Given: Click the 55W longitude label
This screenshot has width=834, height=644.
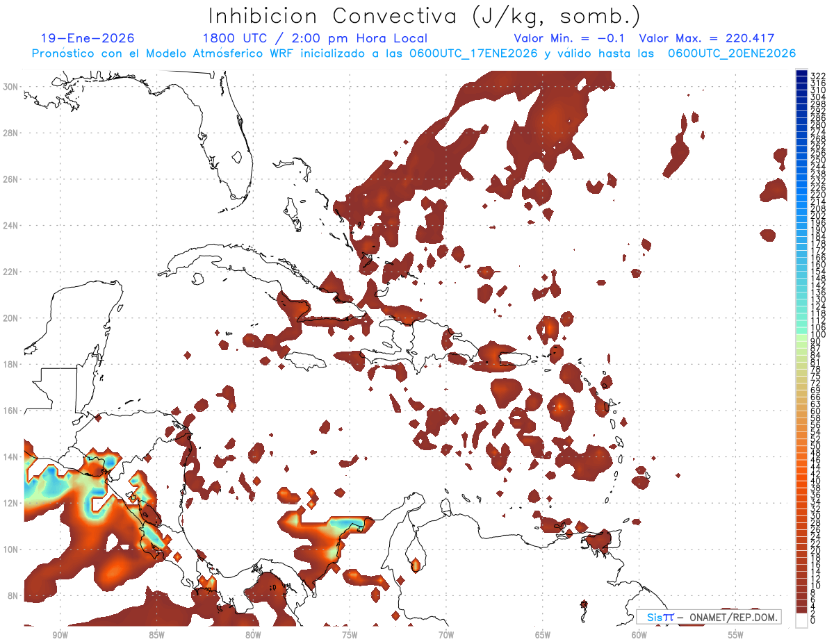Looking at the screenshot, I should (x=736, y=635).
